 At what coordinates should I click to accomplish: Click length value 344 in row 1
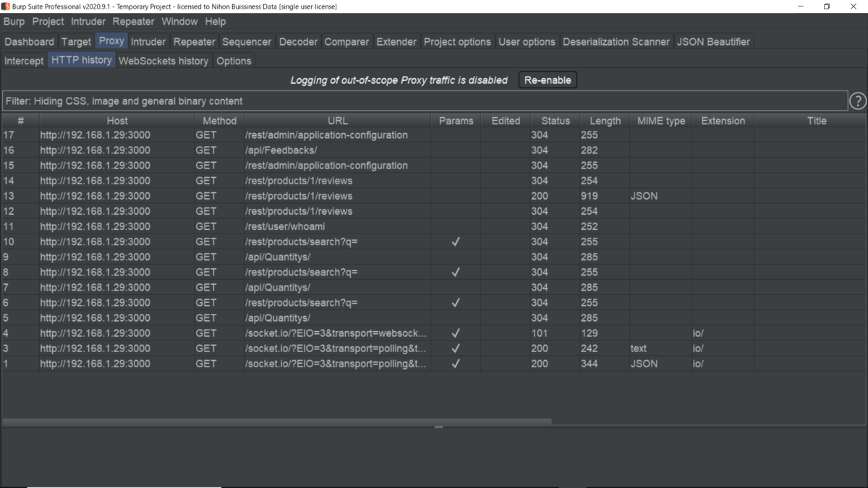pos(590,364)
